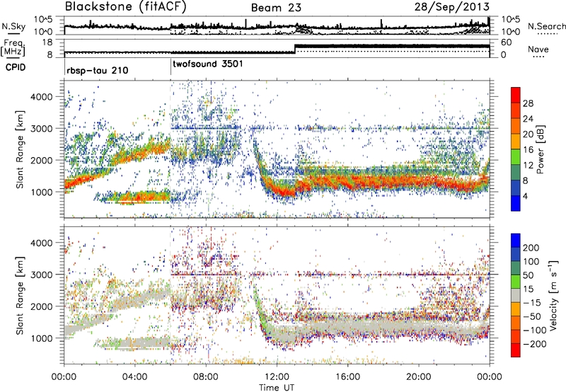This screenshot has width=566, height=392.
Task: Click the right-side '60' Nave axis tick
Action: (x=507, y=42)
